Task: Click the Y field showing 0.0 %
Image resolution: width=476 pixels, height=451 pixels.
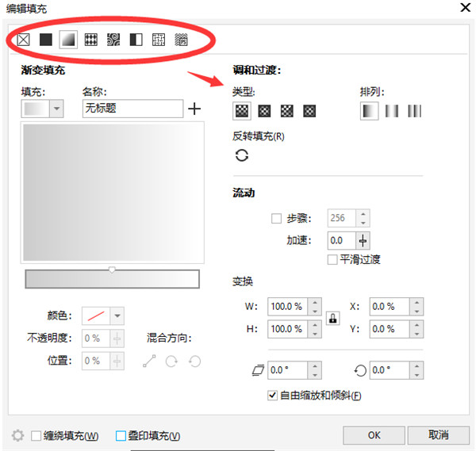Action: click(390, 329)
